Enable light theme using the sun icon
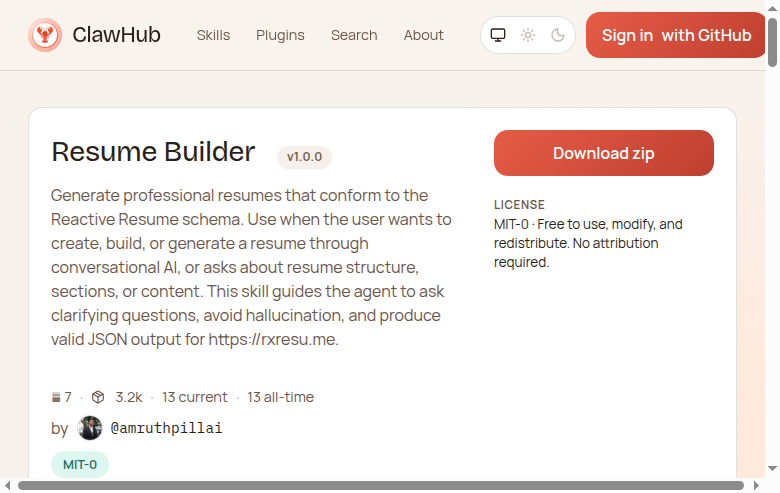The height and width of the screenshot is (493, 780). pos(528,35)
